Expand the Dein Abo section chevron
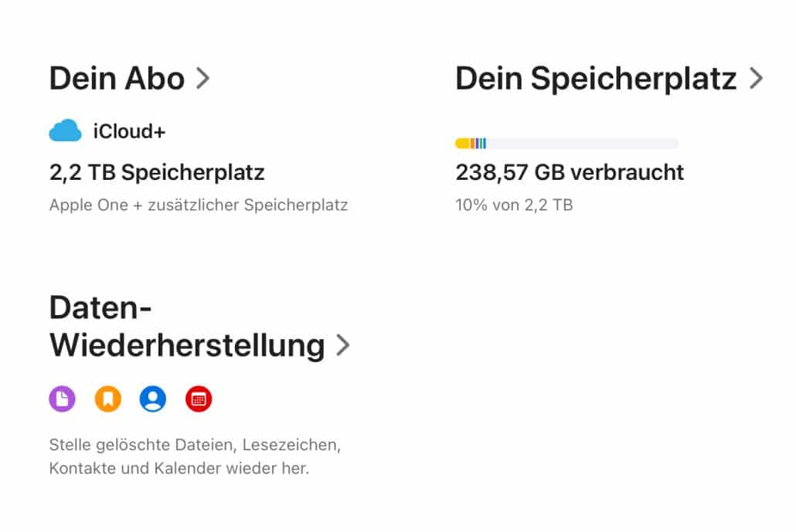The height and width of the screenshot is (532, 796). tap(203, 78)
